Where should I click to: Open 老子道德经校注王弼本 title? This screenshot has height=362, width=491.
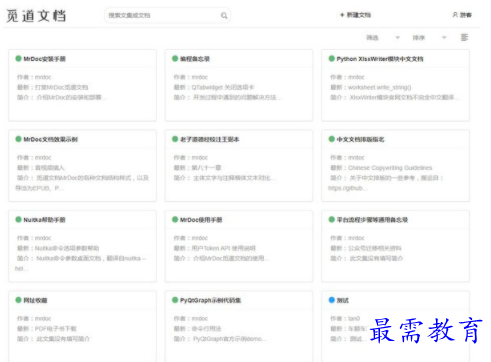pos(209,139)
